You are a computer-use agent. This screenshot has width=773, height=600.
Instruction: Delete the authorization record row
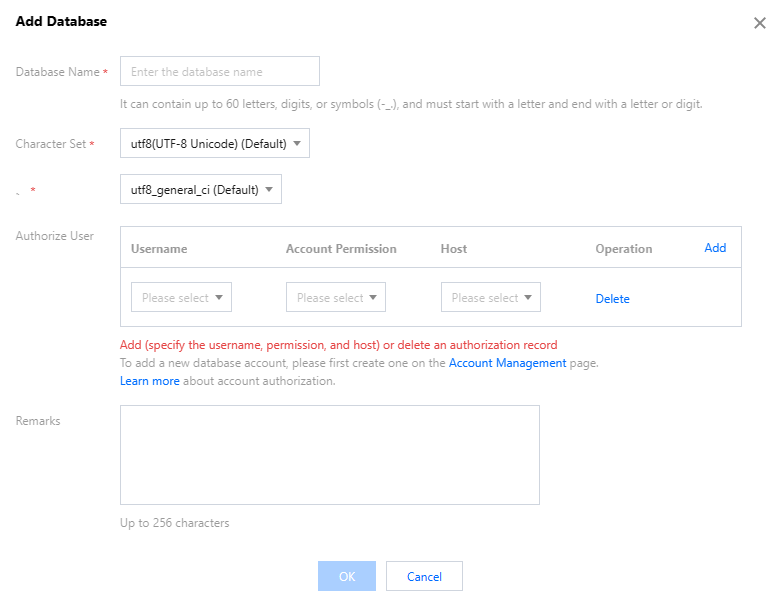pos(612,298)
